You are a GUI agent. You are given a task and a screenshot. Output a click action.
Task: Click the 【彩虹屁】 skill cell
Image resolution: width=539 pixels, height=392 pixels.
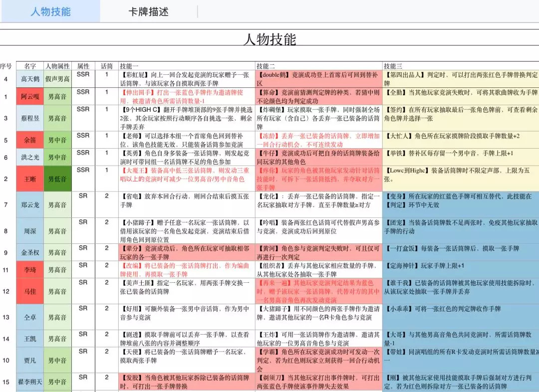[187, 79]
